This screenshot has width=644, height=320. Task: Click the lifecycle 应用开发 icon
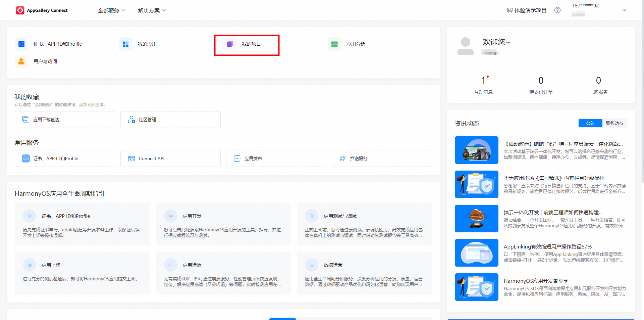click(171, 216)
